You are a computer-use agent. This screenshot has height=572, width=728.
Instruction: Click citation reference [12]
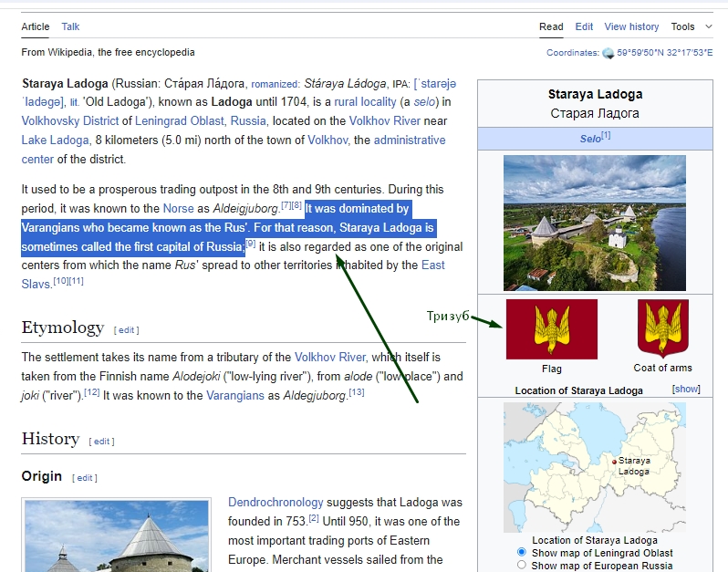(x=91, y=392)
